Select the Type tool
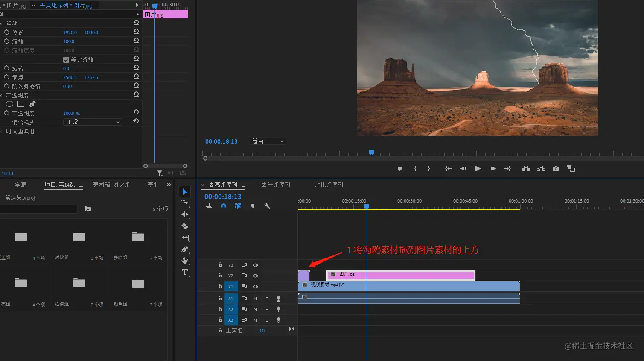This screenshot has height=361, width=644. [185, 272]
